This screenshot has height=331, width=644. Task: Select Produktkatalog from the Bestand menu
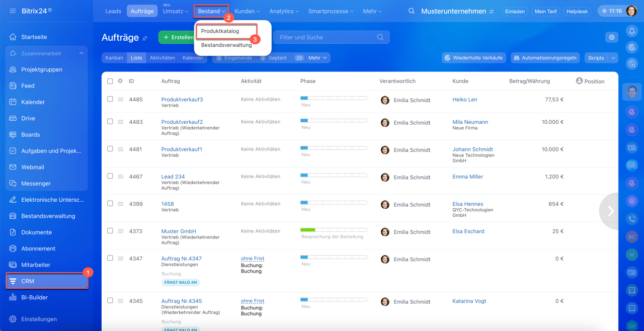click(220, 31)
